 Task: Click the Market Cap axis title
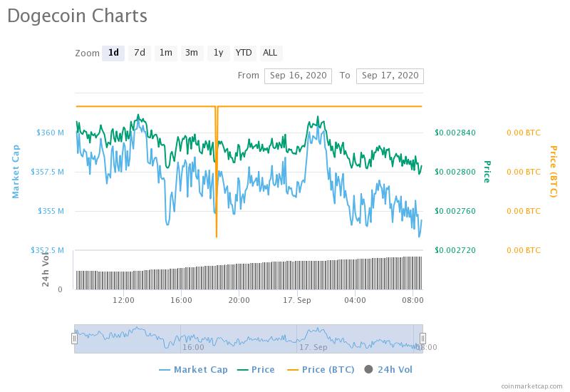click(x=16, y=172)
